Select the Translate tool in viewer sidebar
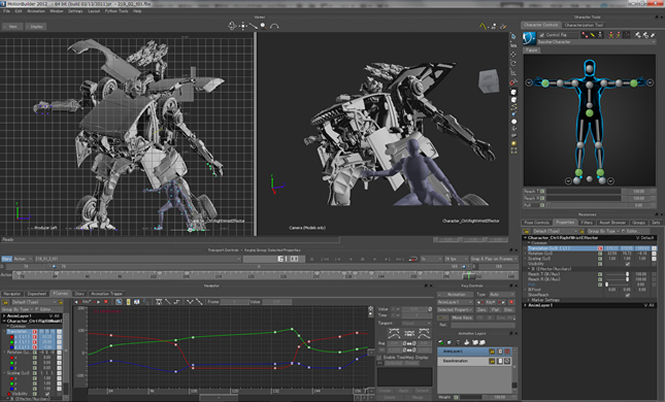This screenshot has height=402, width=665. coord(513,54)
